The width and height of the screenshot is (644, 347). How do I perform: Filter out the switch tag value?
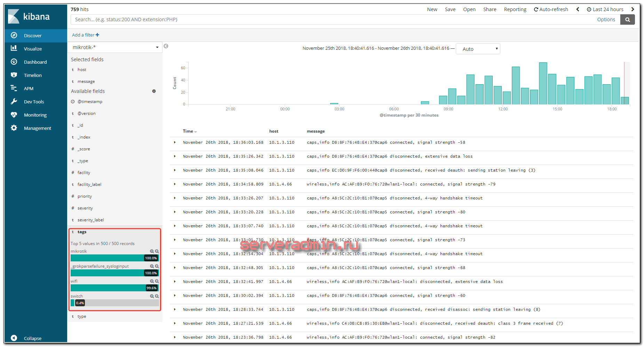pyautogui.click(x=157, y=296)
